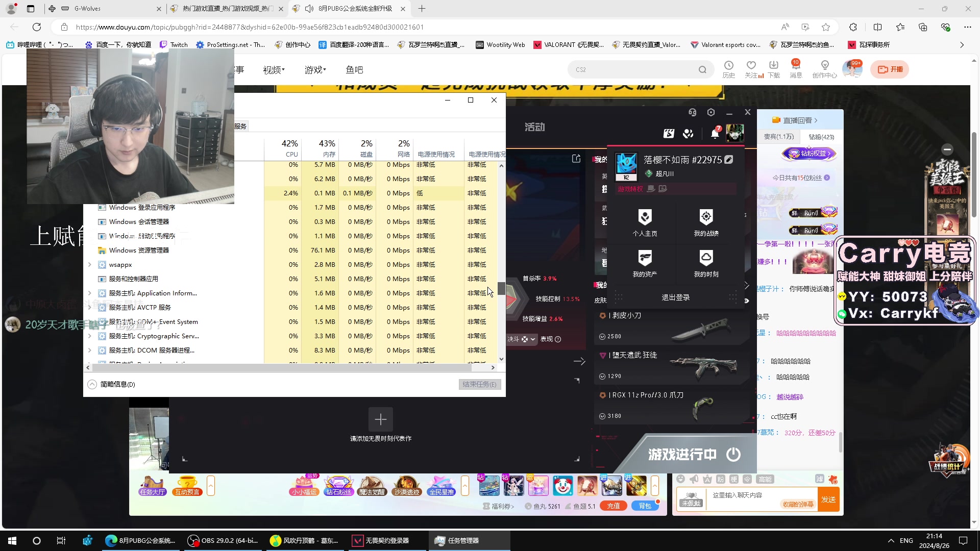Viewport: 980px width, 551px height.
Task: Click the Task Manager horizontal scrollbar
Action: pyautogui.click(x=281, y=367)
